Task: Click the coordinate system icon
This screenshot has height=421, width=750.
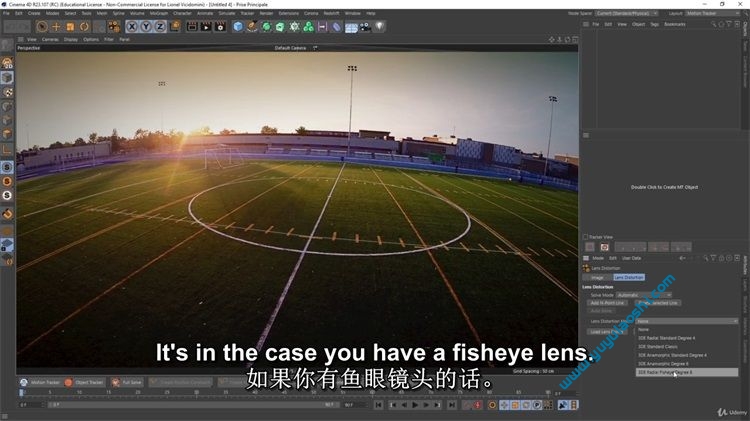Action: coord(175,26)
